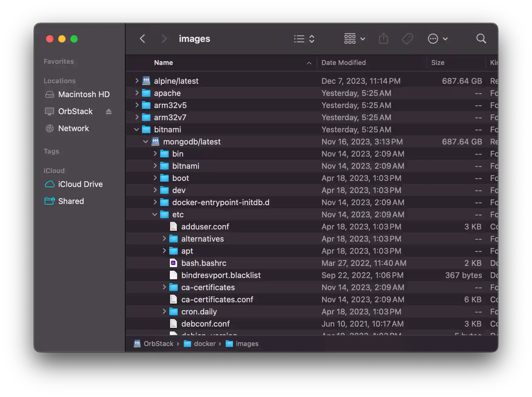Expand the apache folder
This screenshot has height=397, width=532.
[x=136, y=93]
